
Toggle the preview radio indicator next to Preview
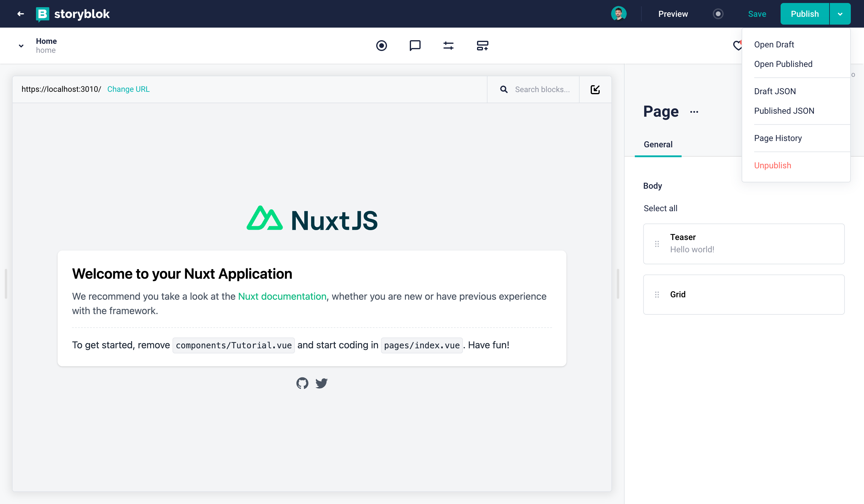[x=718, y=14]
